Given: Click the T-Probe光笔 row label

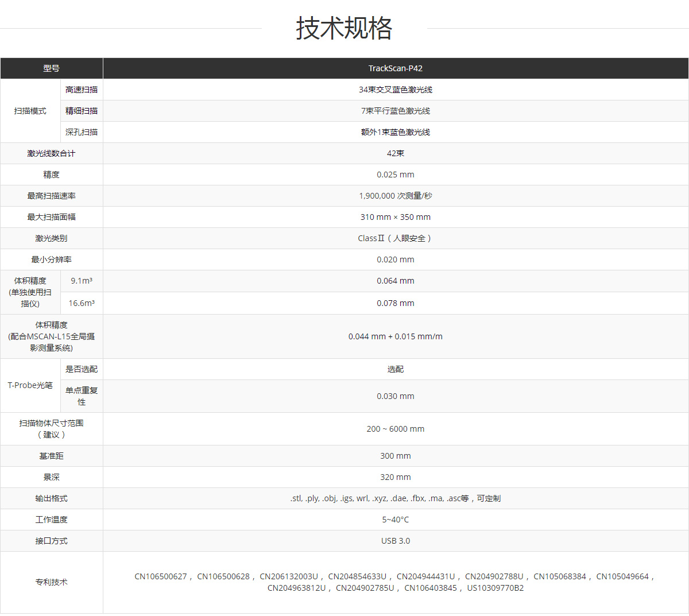Looking at the screenshot, I should point(30,385).
